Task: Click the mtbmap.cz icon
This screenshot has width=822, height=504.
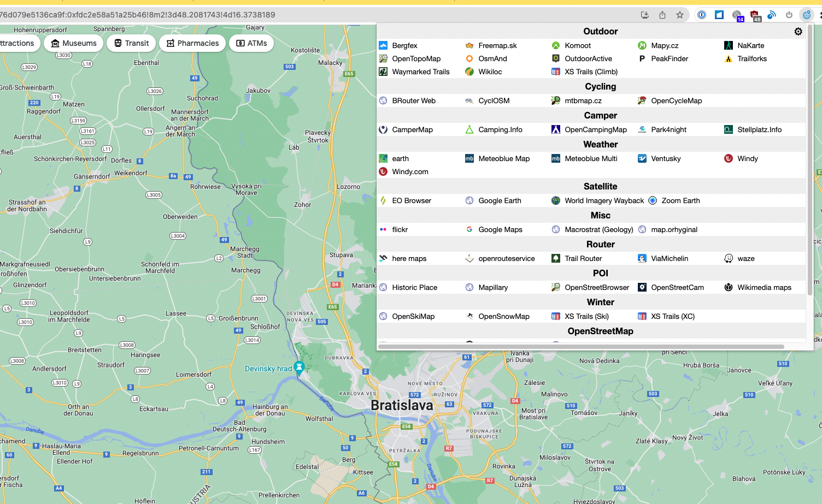Action: pyautogui.click(x=556, y=100)
